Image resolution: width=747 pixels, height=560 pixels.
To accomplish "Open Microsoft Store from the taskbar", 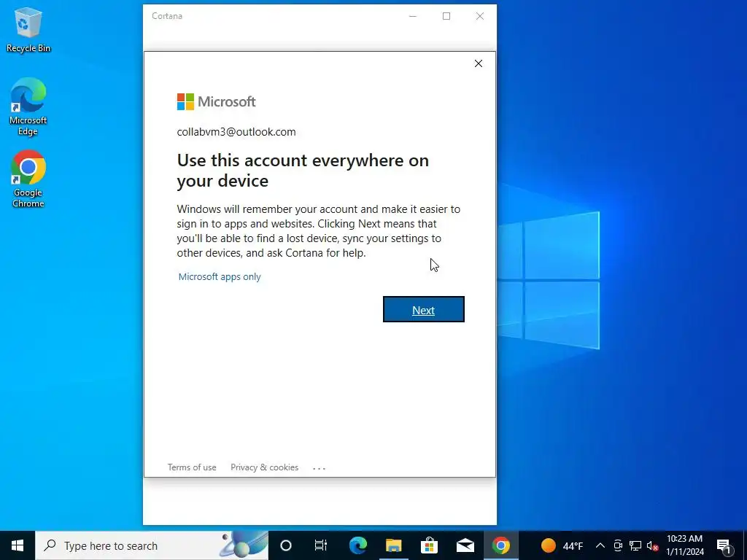I will point(429,545).
